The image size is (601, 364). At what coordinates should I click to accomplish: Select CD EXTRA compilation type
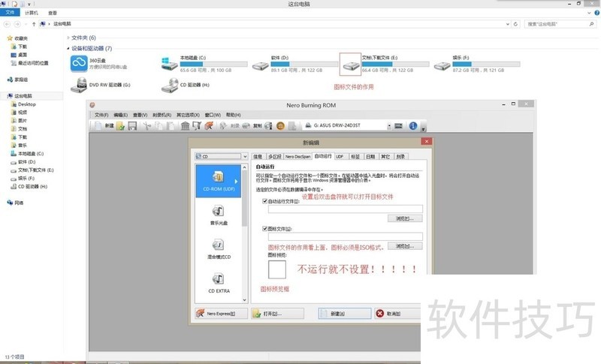(x=219, y=283)
